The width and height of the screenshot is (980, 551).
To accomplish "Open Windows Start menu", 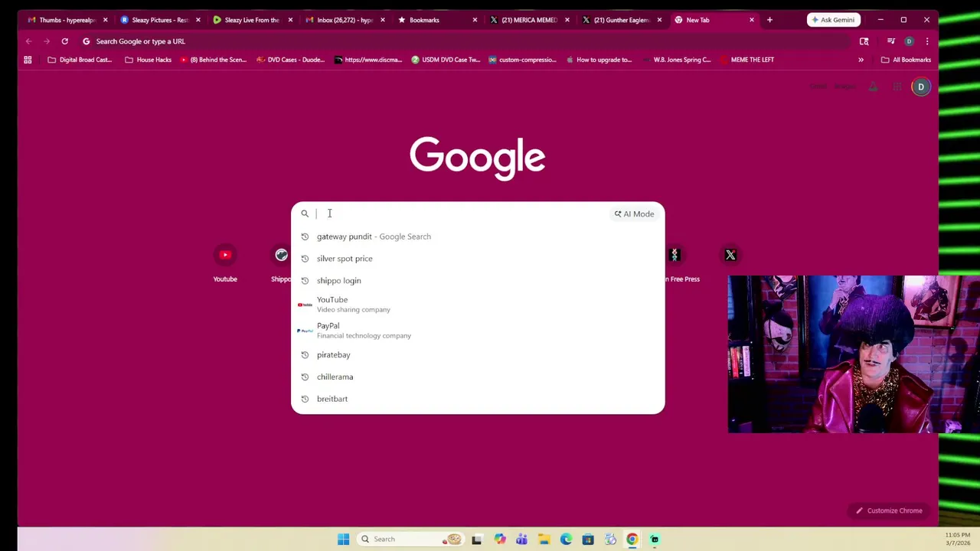I will pyautogui.click(x=343, y=539).
